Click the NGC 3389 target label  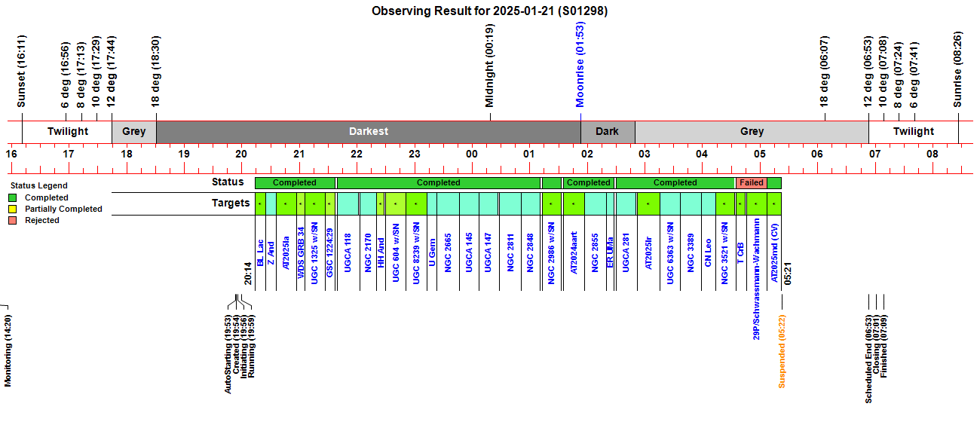tap(691, 252)
